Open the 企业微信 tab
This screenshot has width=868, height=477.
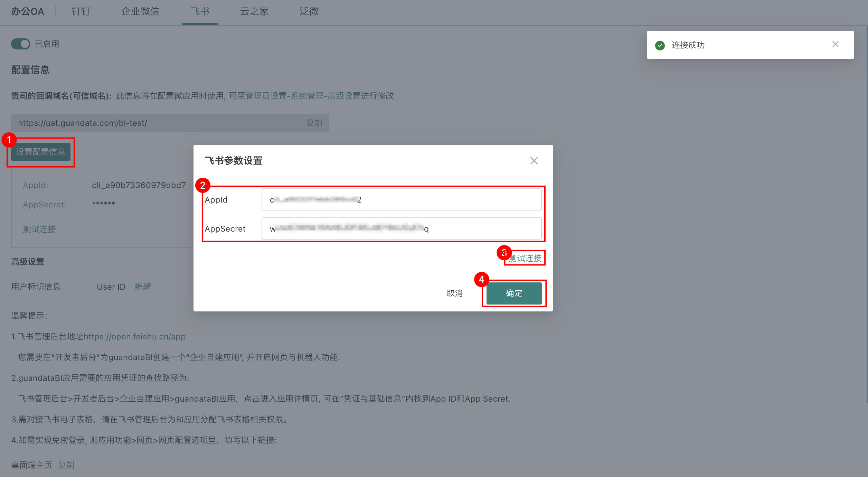pyautogui.click(x=140, y=11)
